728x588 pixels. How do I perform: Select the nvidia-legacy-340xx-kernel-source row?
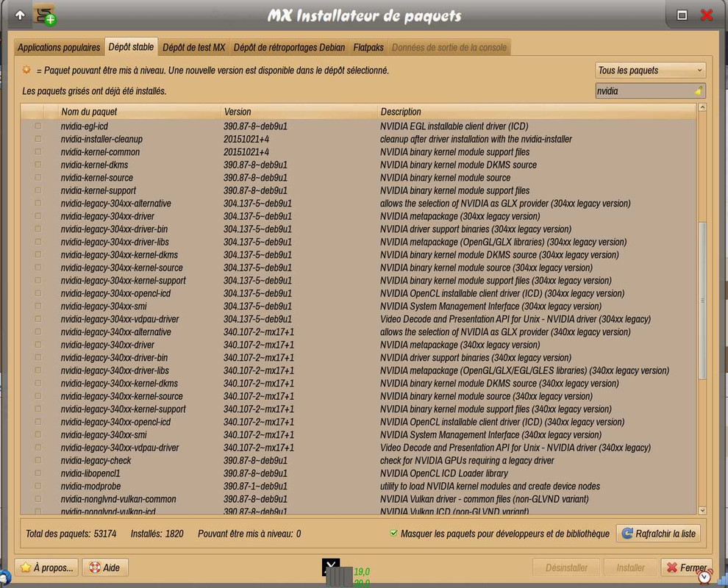pos(358,396)
